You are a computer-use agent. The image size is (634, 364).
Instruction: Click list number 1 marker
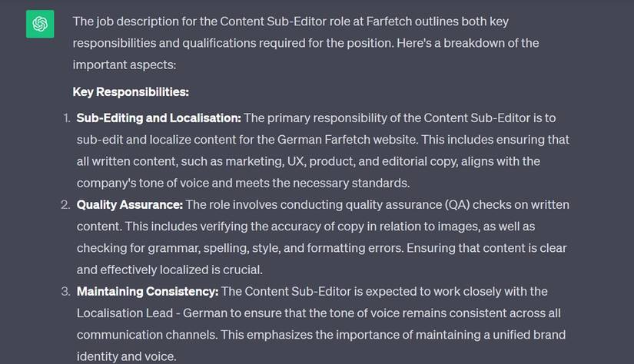pyautogui.click(x=66, y=118)
